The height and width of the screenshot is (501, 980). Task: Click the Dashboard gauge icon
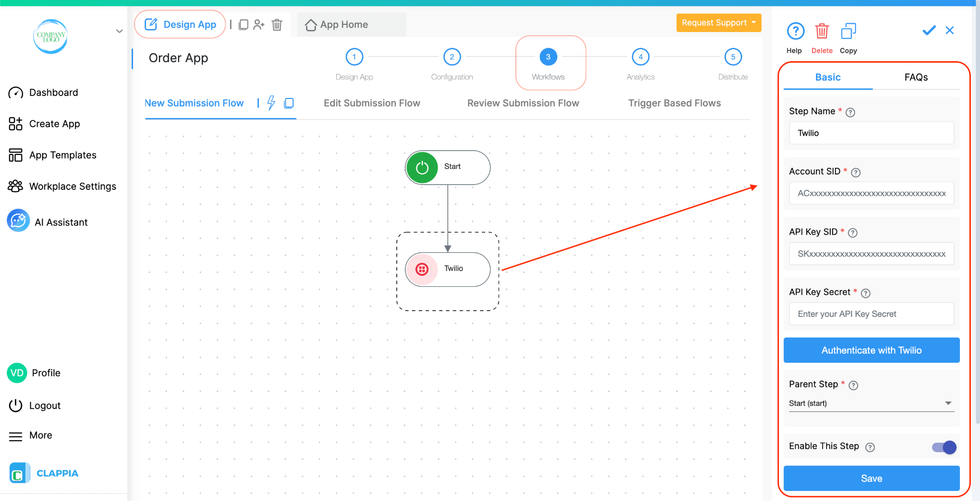[15, 93]
